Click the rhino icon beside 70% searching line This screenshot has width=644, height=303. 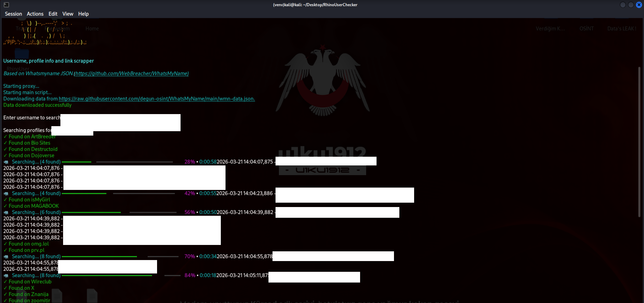[x=6, y=257]
